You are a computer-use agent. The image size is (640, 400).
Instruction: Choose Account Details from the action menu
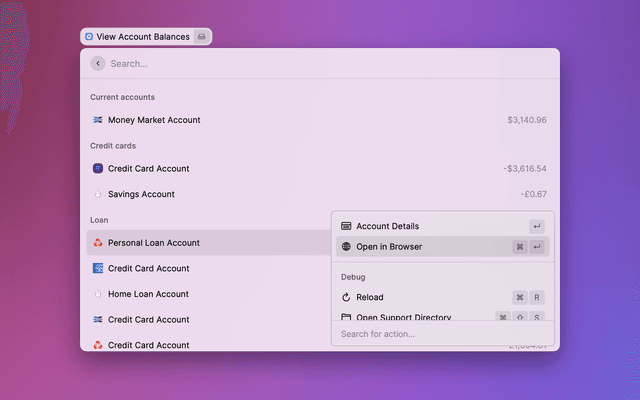click(x=388, y=226)
